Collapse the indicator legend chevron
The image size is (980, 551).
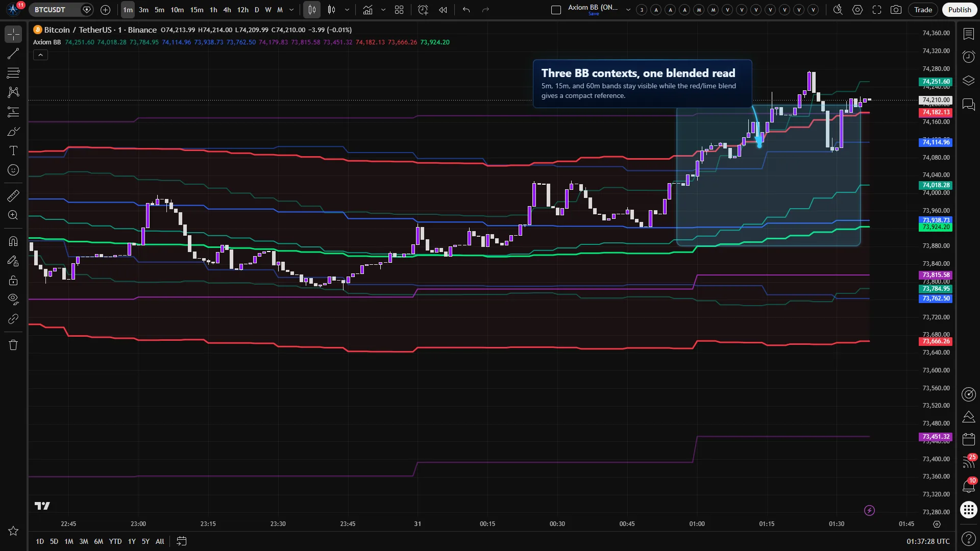click(x=40, y=55)
